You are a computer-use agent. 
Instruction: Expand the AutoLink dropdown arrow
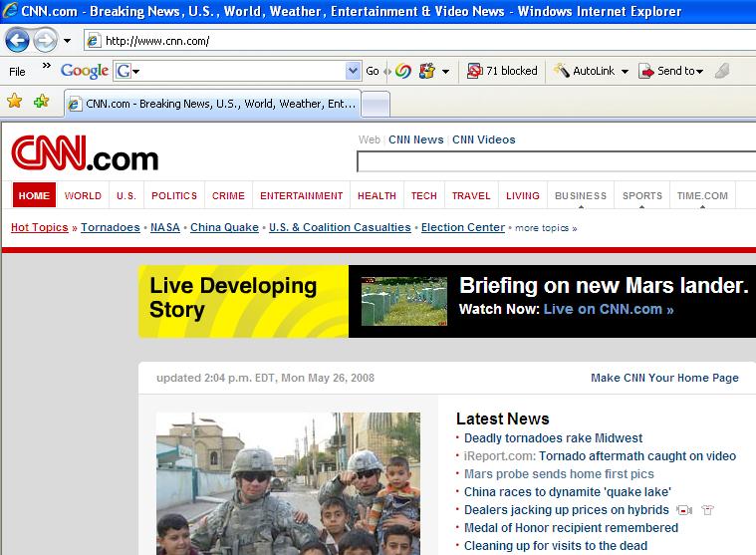pos(625,72)
